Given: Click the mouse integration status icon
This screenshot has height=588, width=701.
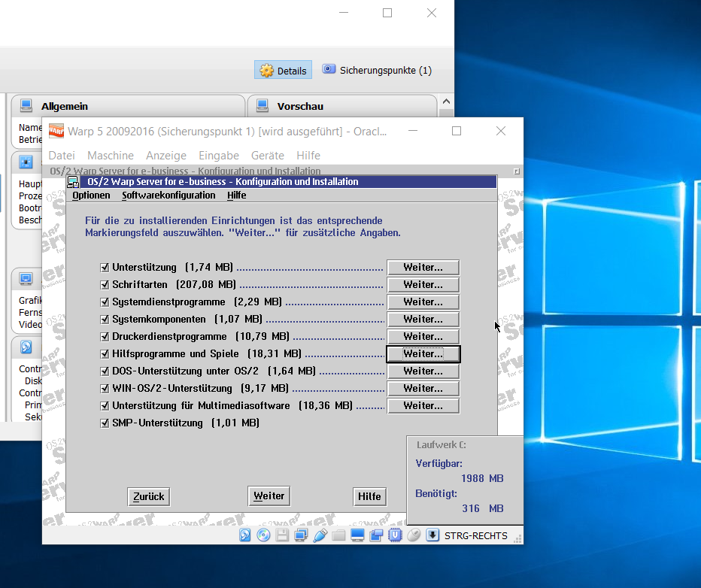Looking at the screenshot, I should pyautogui.click(x=414, y=535).
